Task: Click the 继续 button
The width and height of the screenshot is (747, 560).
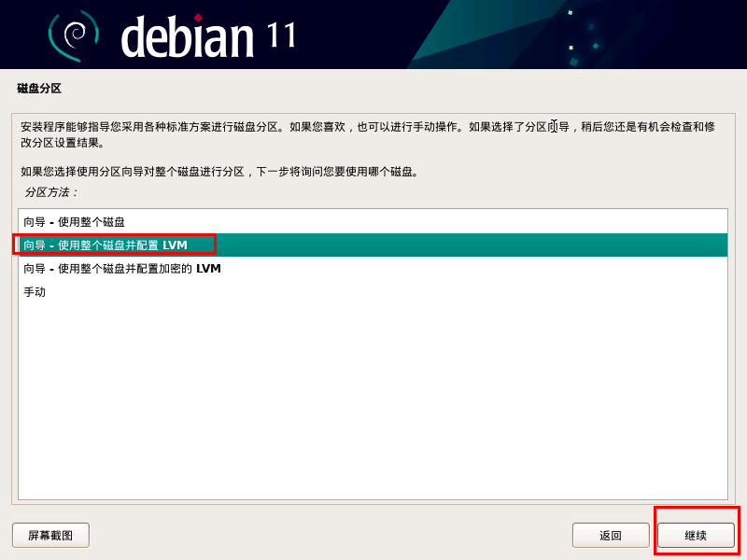Action: click(x=696, y=535)
